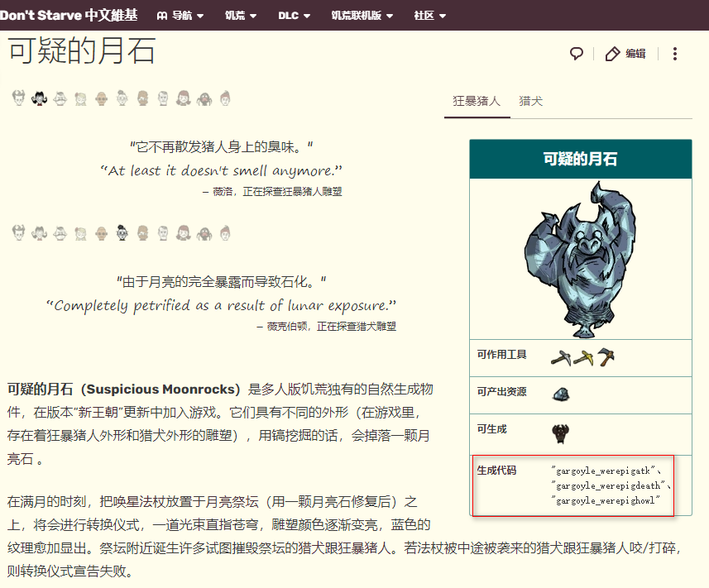Viewport: 709px width, 588px height.
Task: Go to the Don't Starve 中文維基 home link
Action: (x=69, y=15)
